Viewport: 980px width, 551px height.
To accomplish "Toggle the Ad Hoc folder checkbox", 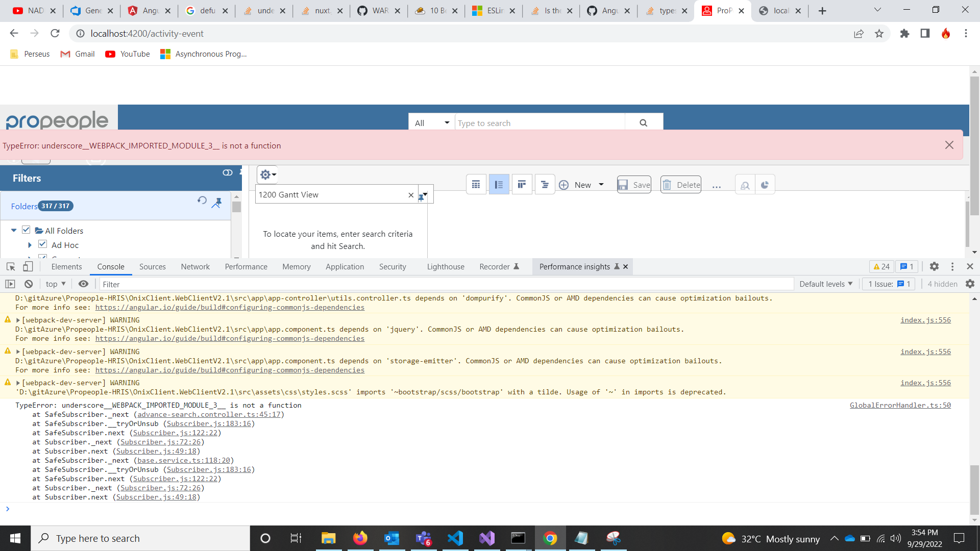I will click(42, 244).
